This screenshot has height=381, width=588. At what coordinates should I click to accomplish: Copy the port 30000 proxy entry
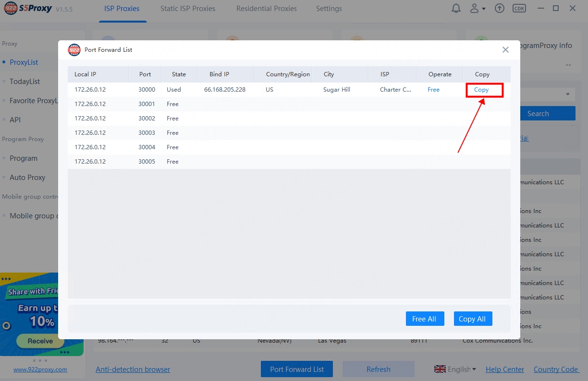[x=481, y=90]
